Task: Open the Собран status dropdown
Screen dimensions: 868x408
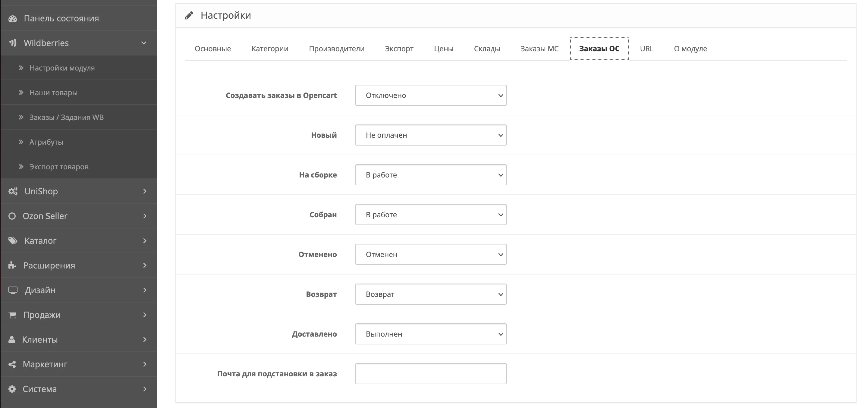Action: pos(431,215)
